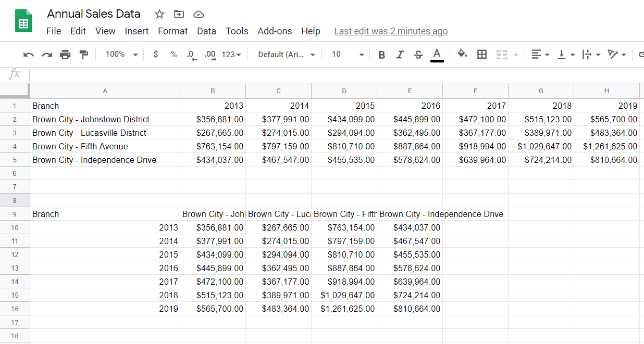Image resolution: width=644 pixels, height=344 pixels.
Task: Increase decimal places icon
Action: [x=210, y=55]
